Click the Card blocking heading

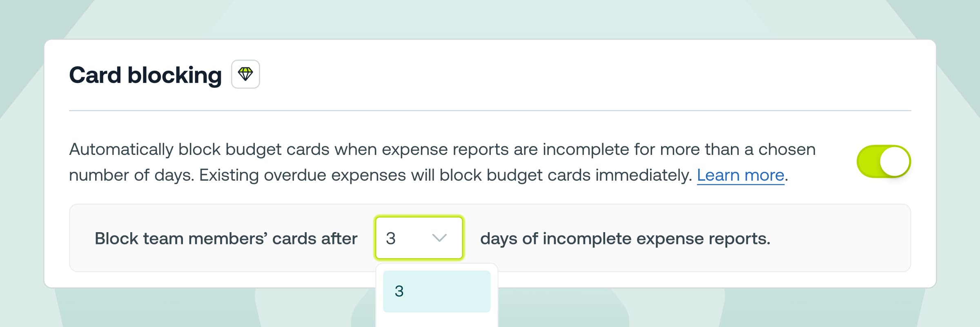[145, 75]
